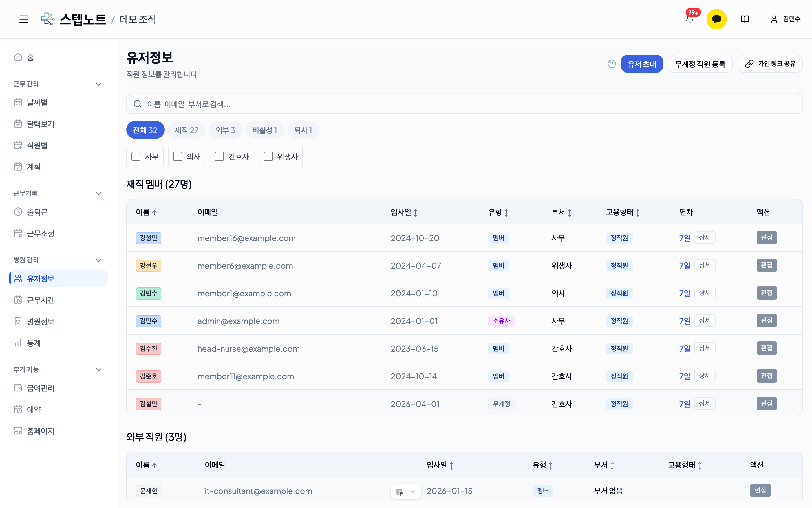Screen dimensions: 812x508
Task: Check the 간호사 department filter
Action: [219, 156]
